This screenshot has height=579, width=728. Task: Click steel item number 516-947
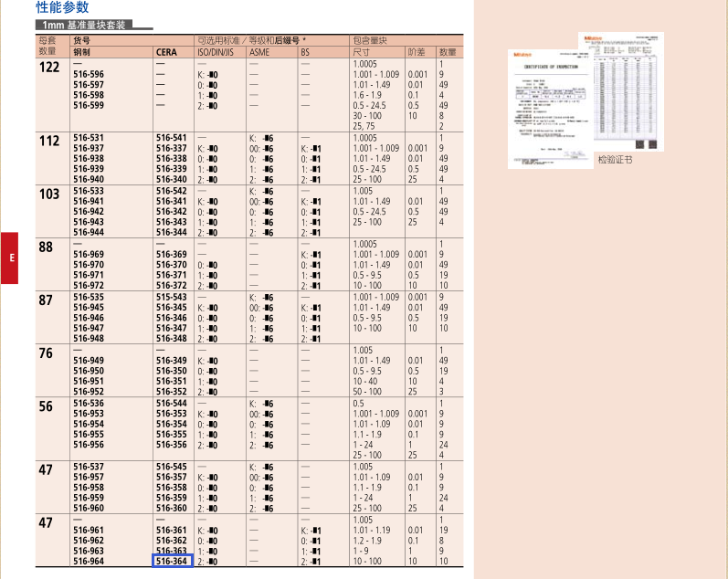click(89, 328)
